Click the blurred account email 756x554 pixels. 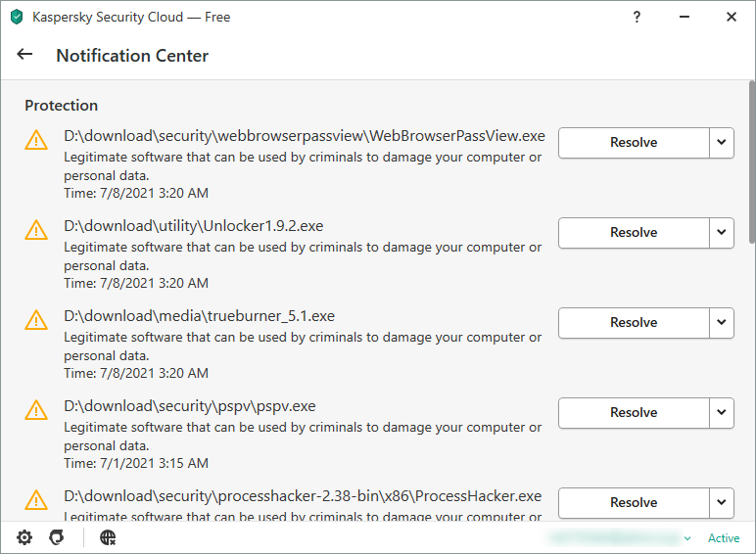point(615,537)
